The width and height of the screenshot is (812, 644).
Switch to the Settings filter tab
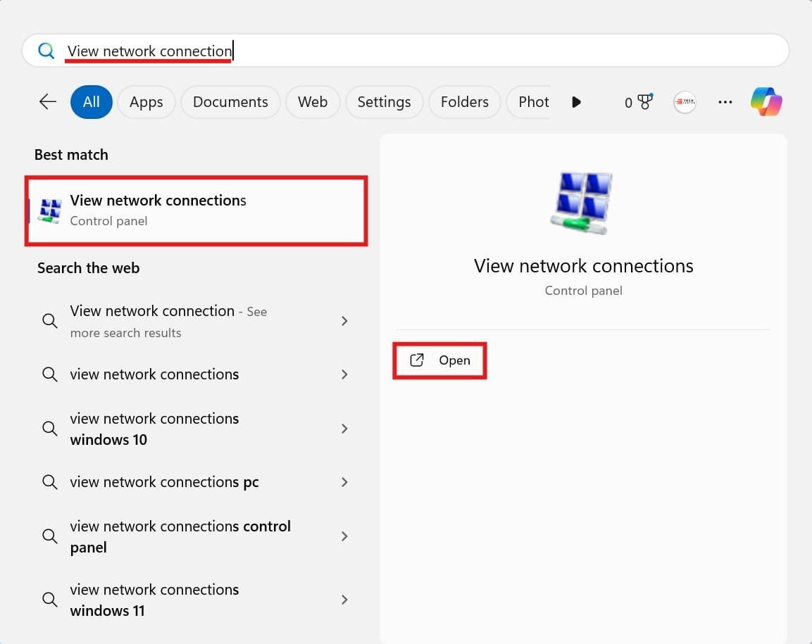tap(384, 101)
